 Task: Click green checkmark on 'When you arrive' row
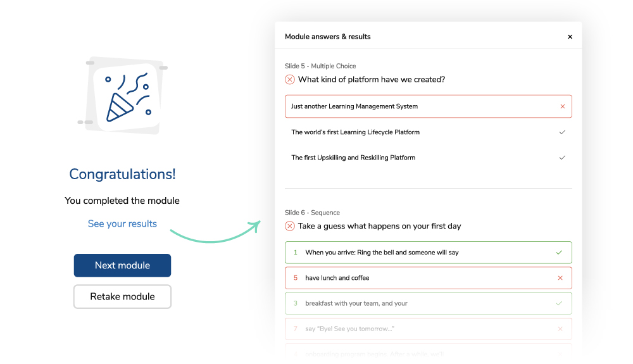point(559,253)
